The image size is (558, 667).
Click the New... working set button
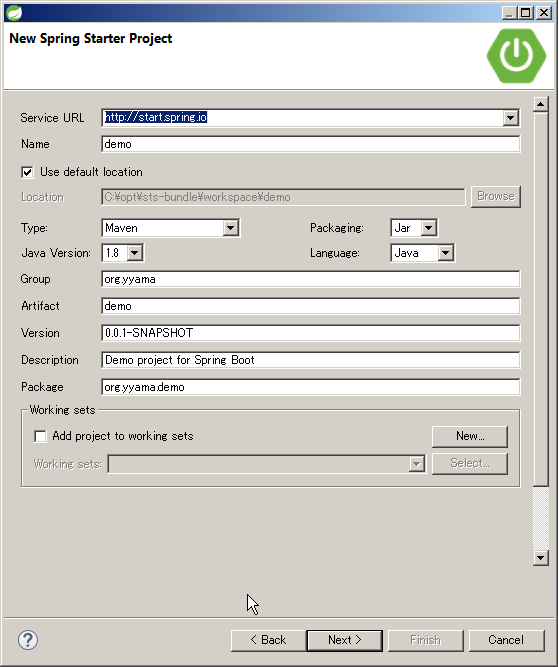470,436
